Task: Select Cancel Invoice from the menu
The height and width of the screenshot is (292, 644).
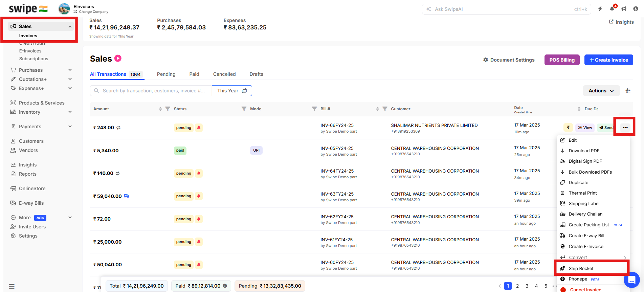Action: pos(585,290)
